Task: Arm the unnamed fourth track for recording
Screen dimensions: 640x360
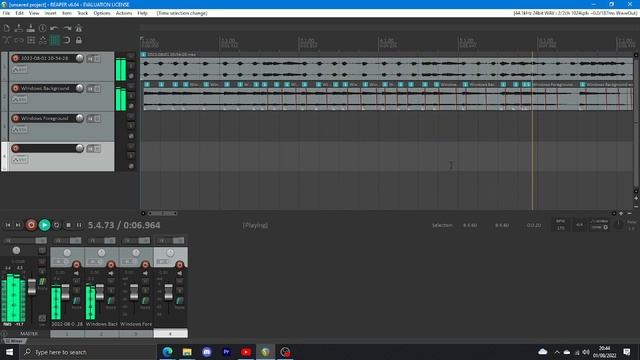Action: click(x=16, y=148)
